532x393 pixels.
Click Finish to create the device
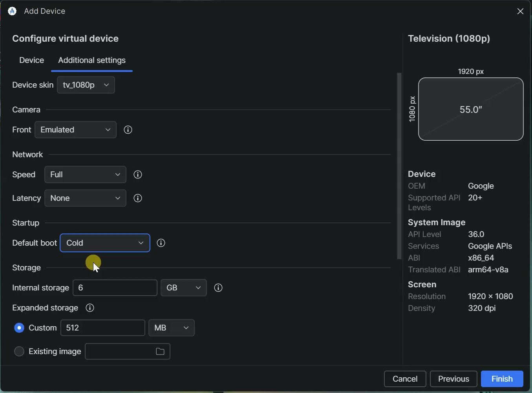(x=503, y=379)
